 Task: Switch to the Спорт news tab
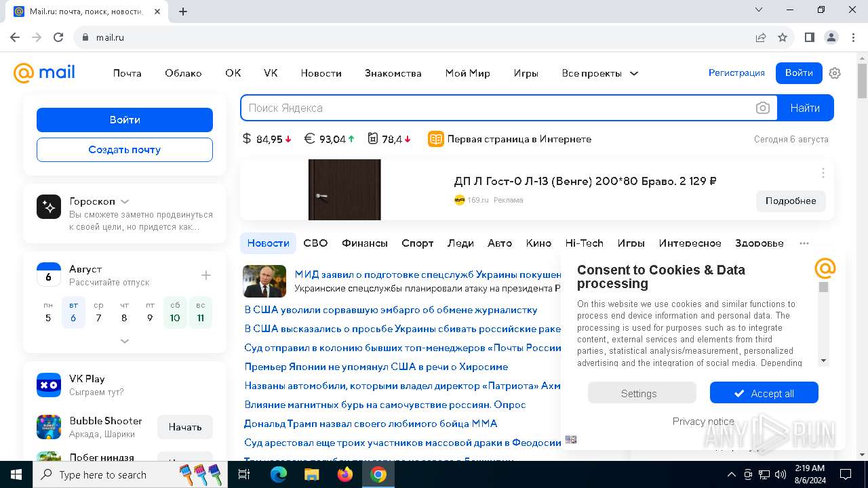(418, 243)
